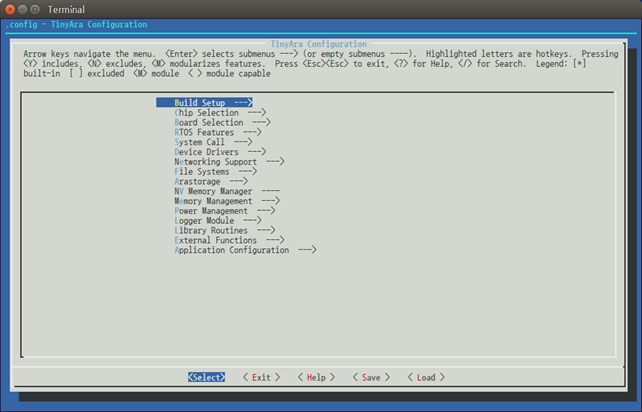Expand RTOS Features submenu
The image size is (642, 412).
[204, 133]
